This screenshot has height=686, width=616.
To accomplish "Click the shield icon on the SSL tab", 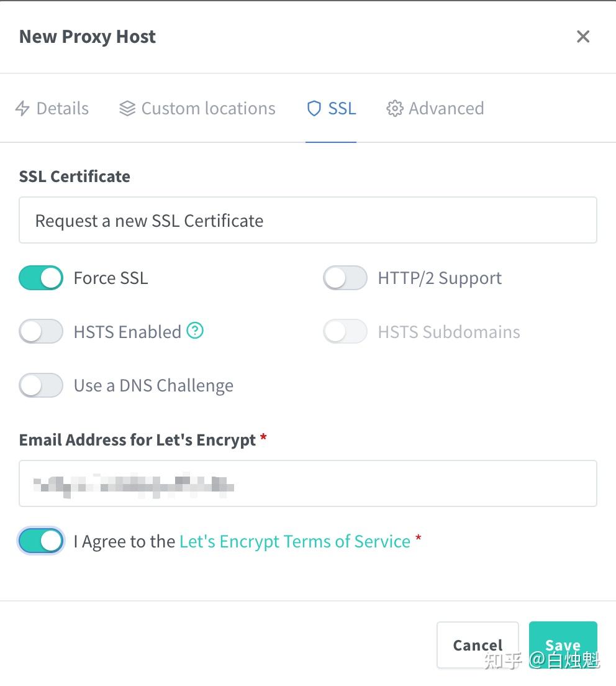I will coord(314,108).
